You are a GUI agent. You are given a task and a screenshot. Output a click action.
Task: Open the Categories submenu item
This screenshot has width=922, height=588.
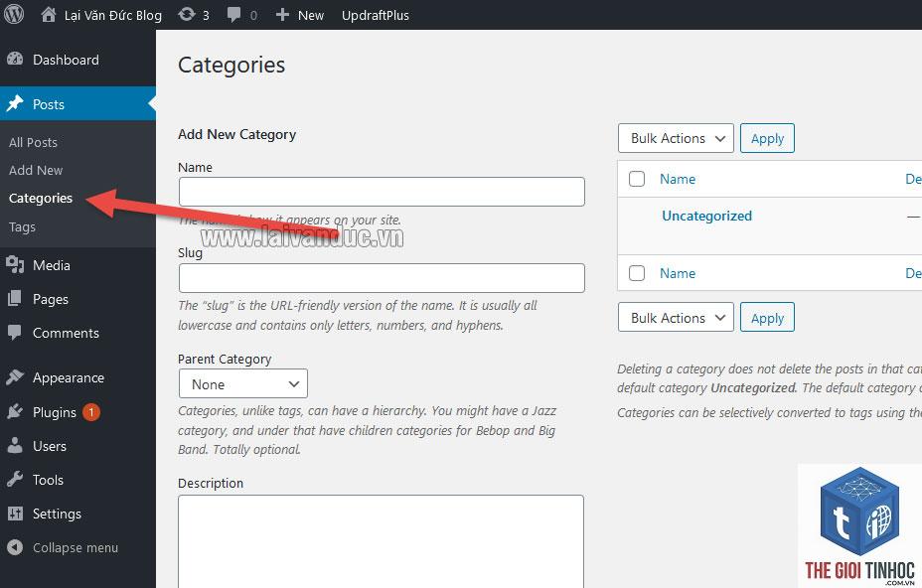coord(41,199)
